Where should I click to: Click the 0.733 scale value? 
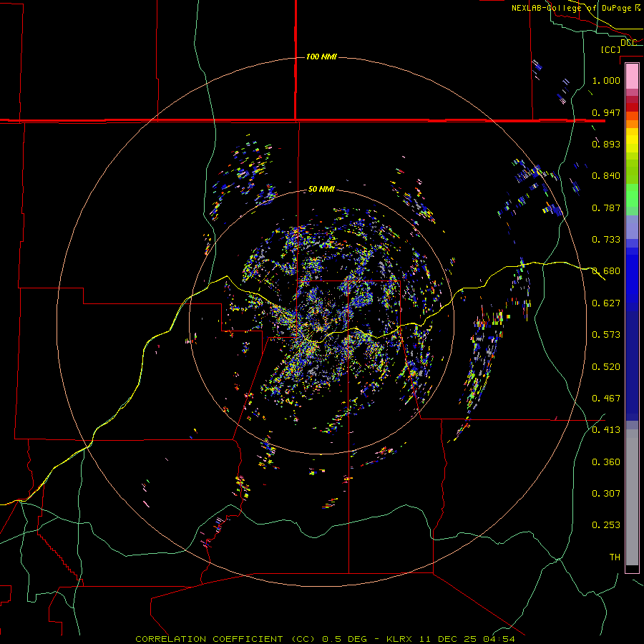pos(606,239)
